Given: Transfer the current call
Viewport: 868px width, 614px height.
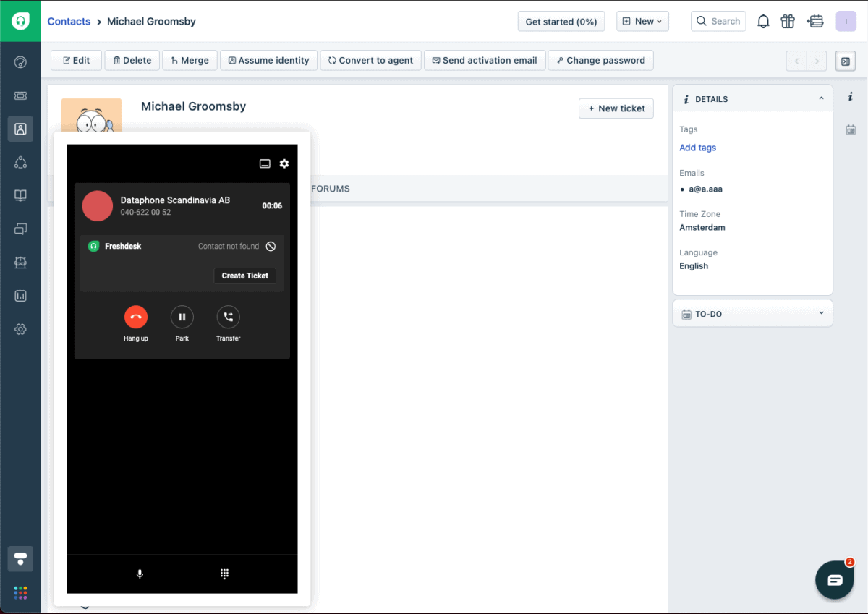Looking at the screenshot, I should [x=228, y=317].
